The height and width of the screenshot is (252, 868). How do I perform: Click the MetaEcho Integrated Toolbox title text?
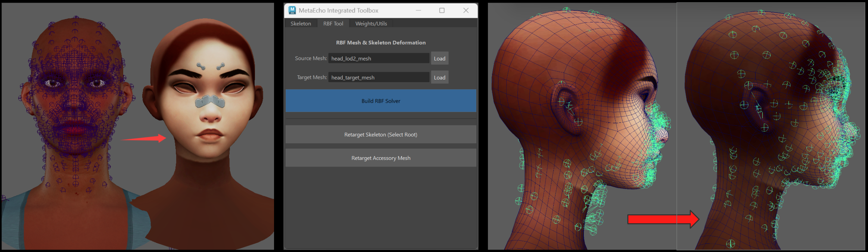tap(338, 10)
